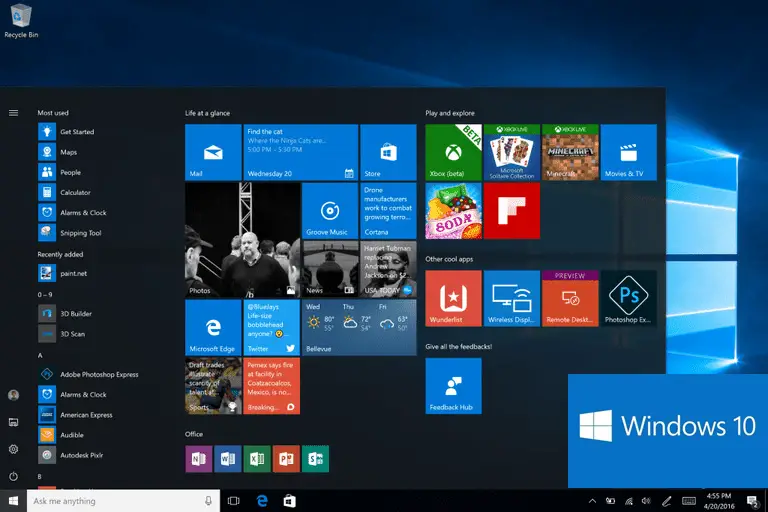
Task: Click the Store icon on the taskbar
Action: (x=289, y=501)
